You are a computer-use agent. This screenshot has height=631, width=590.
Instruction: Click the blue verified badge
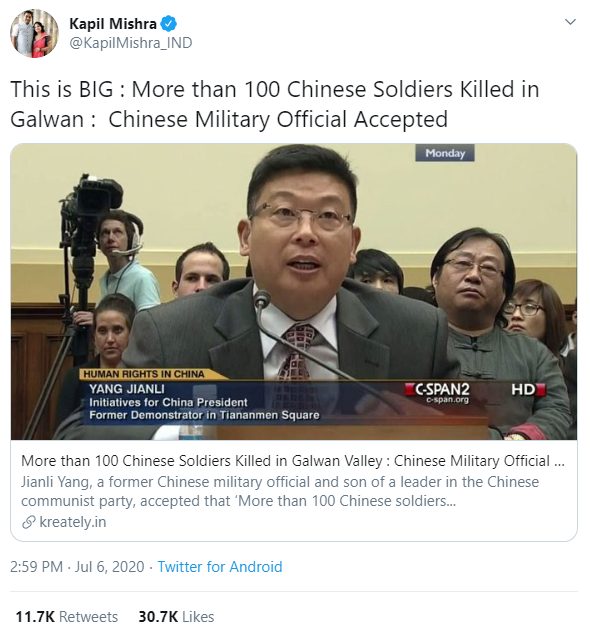(x=169, y=24)
